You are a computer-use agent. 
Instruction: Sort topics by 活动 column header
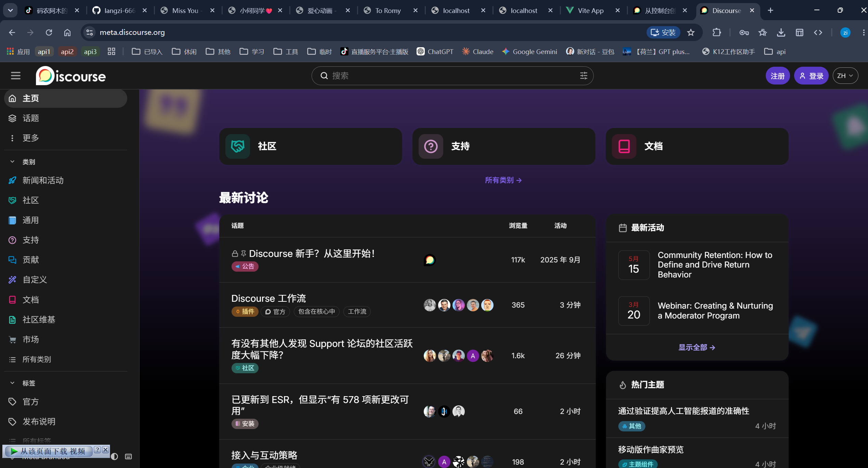[560, 226]
